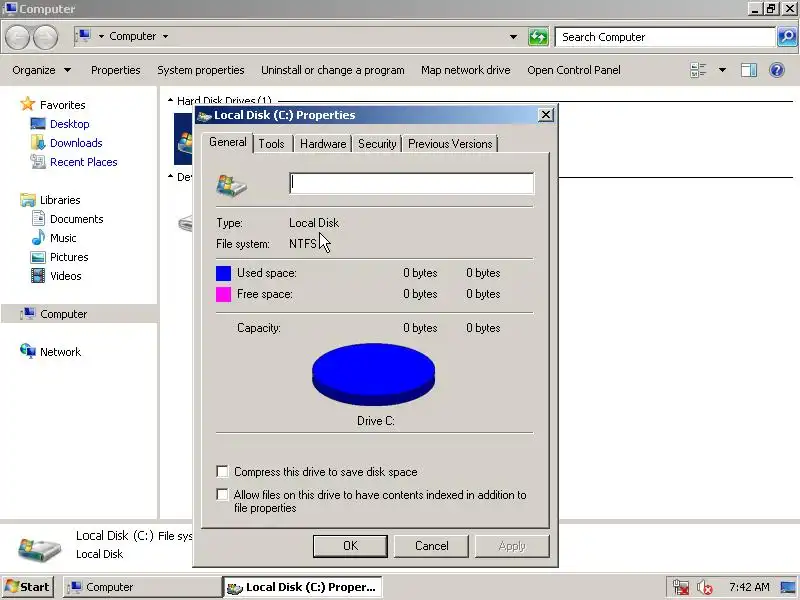Click the Videos film icon
Screen dimensions: 800x600
[38, 276]
